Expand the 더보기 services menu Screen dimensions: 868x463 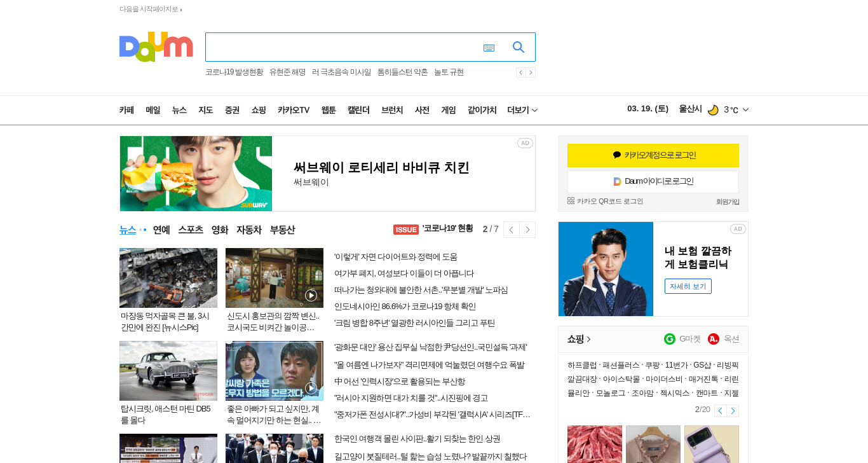522,110
